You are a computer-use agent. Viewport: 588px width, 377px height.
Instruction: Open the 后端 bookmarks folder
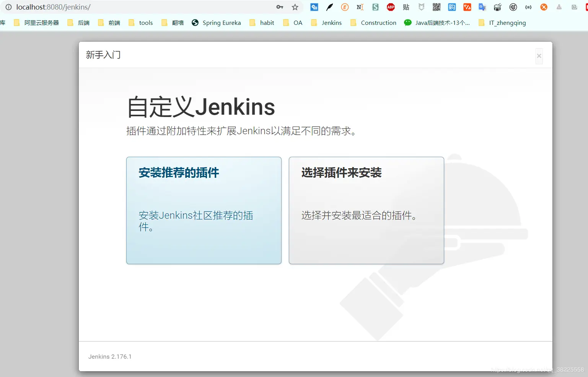[x=83, y=23]
